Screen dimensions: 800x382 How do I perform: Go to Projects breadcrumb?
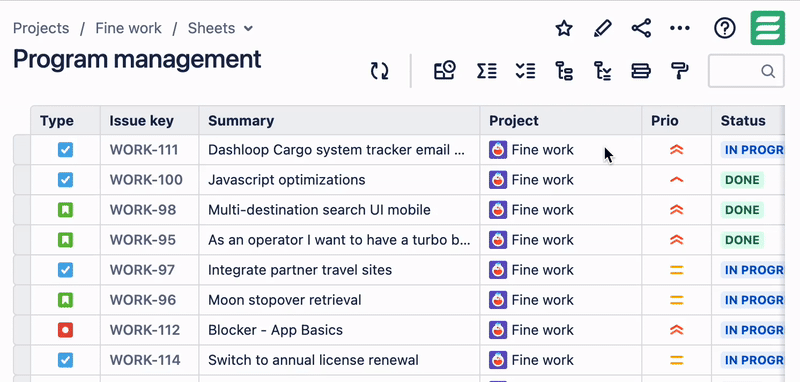click(41, 28)
